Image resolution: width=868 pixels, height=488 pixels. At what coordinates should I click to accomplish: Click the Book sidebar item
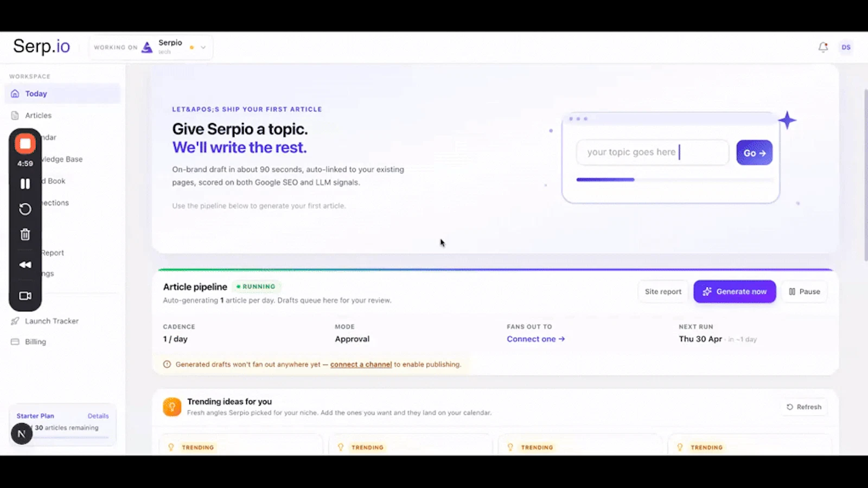click(x=54, y=181)
